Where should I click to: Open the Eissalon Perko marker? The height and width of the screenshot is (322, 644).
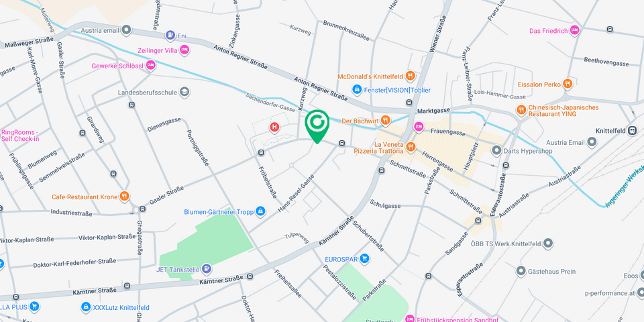click(568, 85)
